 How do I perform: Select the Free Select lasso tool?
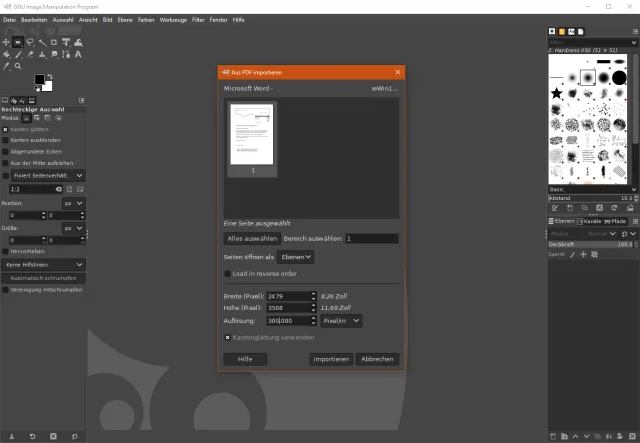31,42
